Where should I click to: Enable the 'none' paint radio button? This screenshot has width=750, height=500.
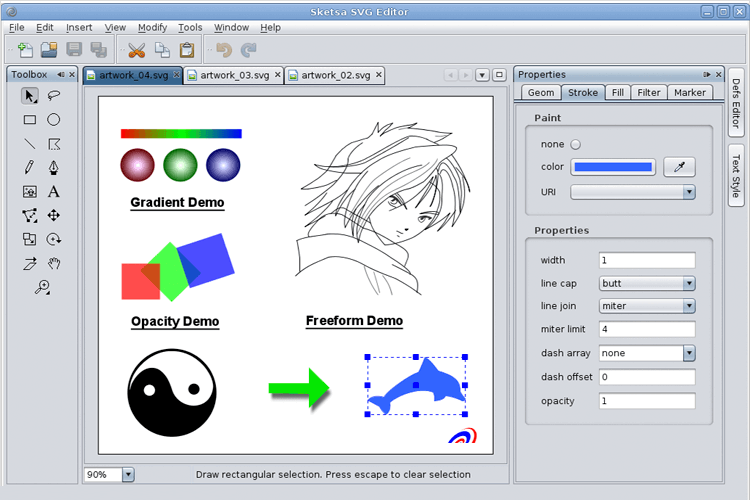click(x=575, y=144)
